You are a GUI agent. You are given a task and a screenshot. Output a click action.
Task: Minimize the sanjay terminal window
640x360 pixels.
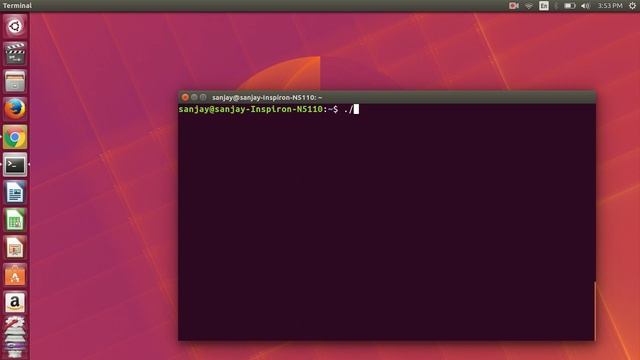click(194, 97)
